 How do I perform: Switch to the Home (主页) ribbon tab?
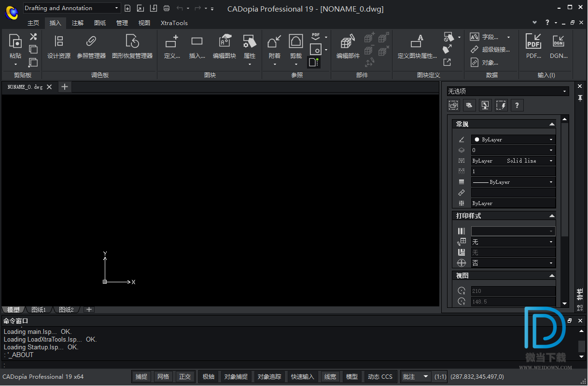pyautogui.click(x=33, y=23)
